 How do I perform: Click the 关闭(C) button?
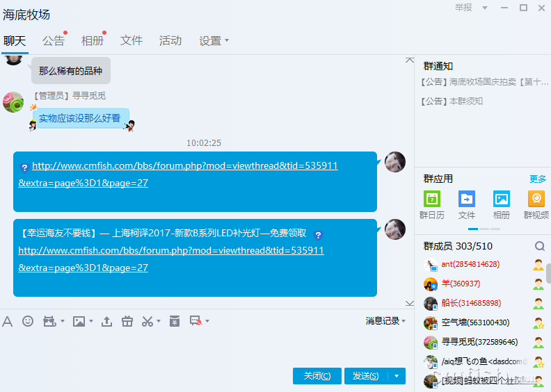tap(317, 376)
